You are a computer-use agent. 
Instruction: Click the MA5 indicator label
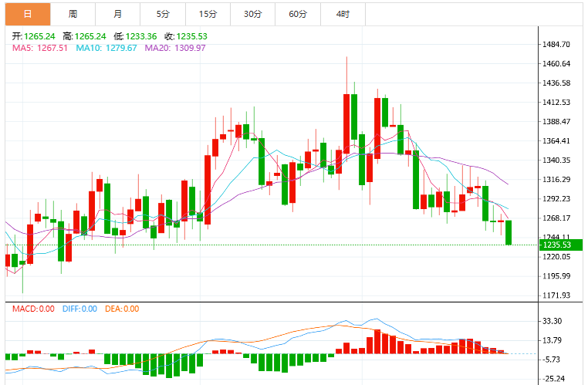click(40, 48)
